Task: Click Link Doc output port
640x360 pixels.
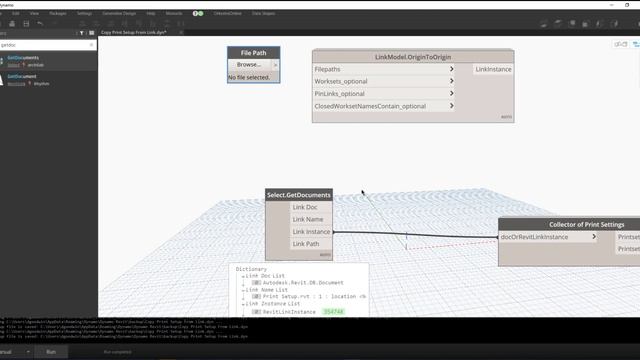Action: click(x=311, y=207)
